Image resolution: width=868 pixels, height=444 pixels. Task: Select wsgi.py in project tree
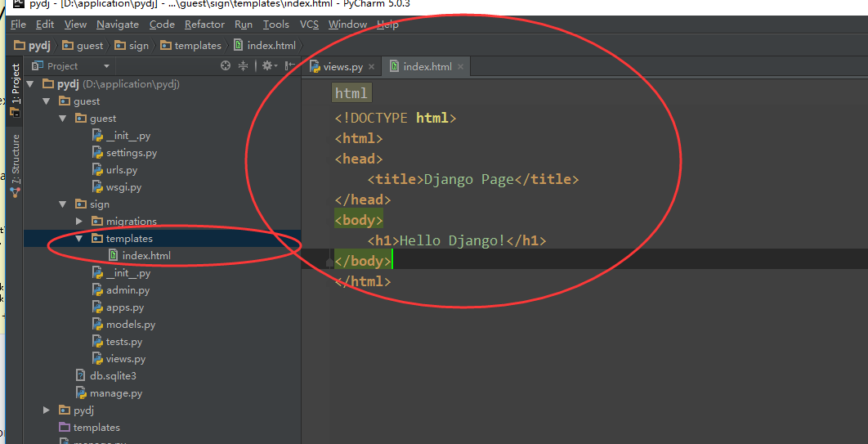point(124,187)
